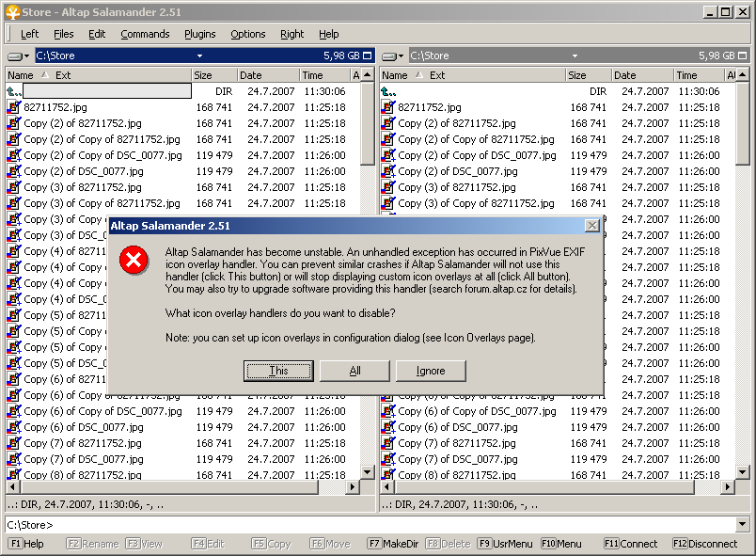Click right icon of Copy (7) of 82711752.jpg
Image resolution: width=756 pixels, height=556 pixels.
388,443
